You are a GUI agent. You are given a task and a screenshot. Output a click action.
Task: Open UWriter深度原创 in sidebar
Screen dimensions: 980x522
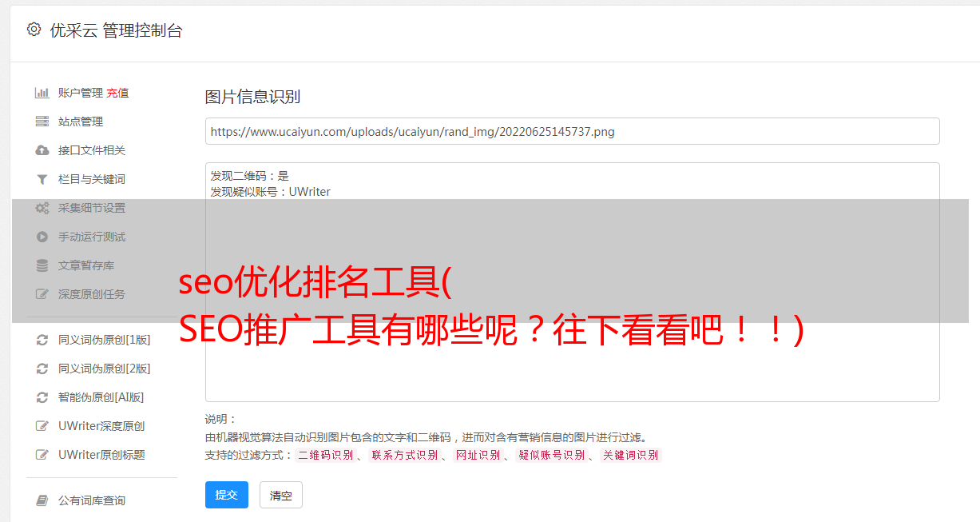pos(101,426)
